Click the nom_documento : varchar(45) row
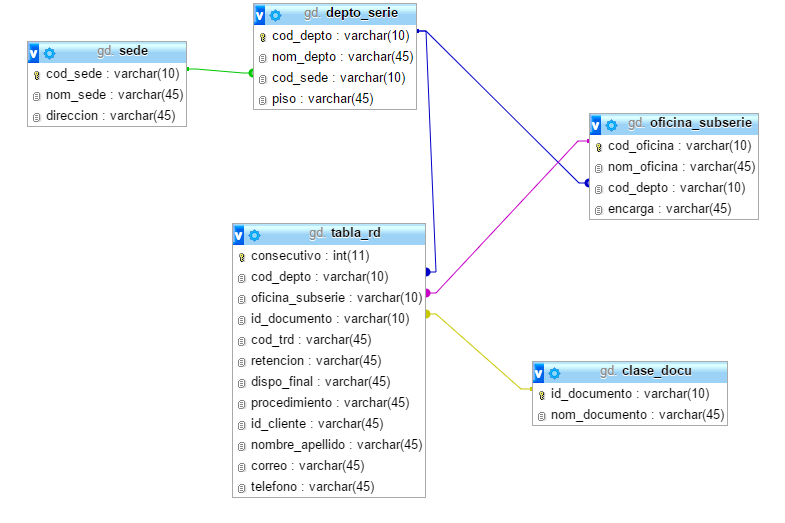785x523 pixels. [x=630, y=415]
